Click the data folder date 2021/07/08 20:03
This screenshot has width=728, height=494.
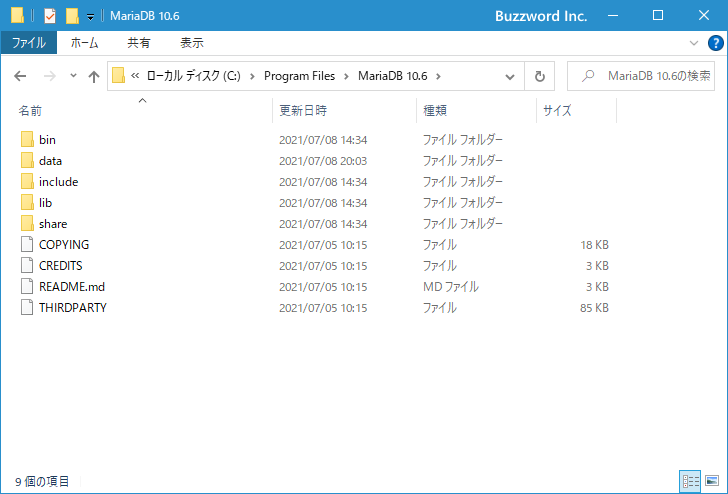323,161
